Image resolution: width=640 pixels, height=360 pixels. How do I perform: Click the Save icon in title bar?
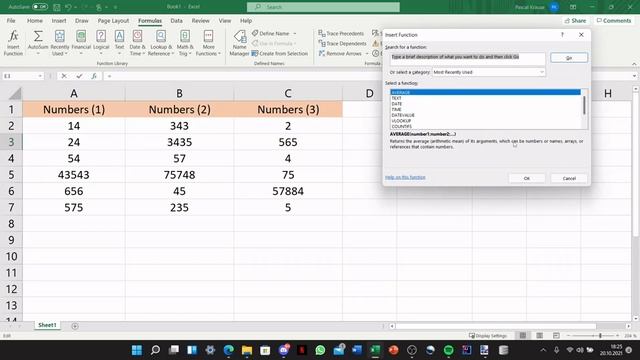(57, 7)
